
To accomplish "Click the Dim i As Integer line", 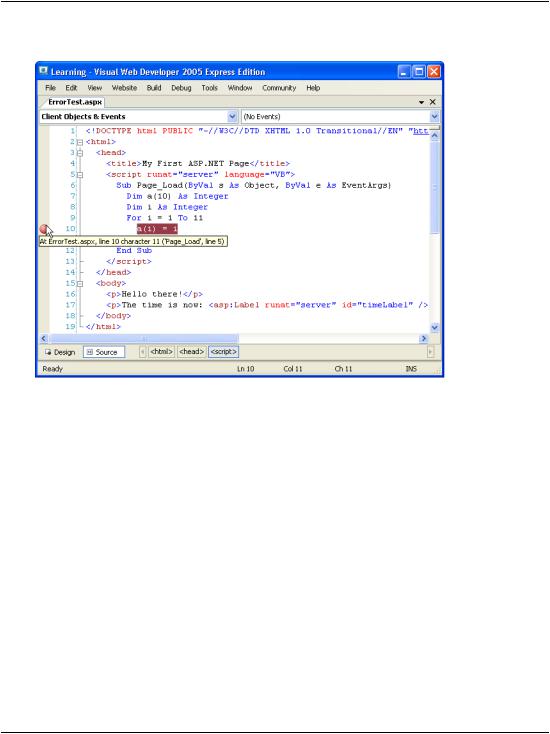I will pyautogui.click(x=167, y=207).
